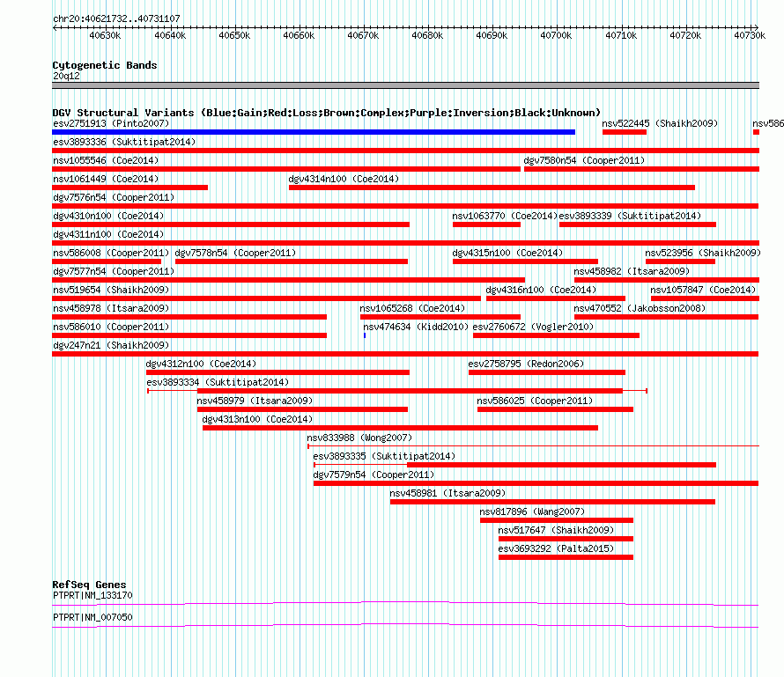
Task: Select the nsv586025 (Cooper2011) variant
Action: pyautogui.click(x=555, y=409)
